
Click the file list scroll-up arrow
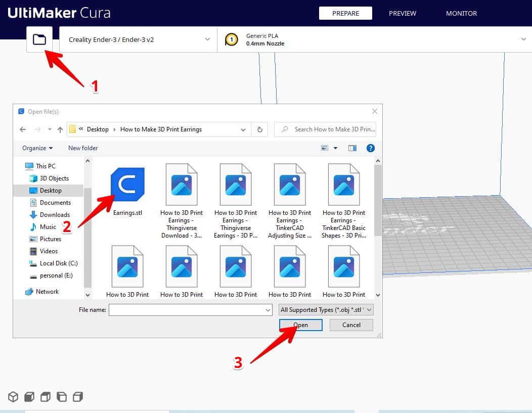click(x=378, y=161)
